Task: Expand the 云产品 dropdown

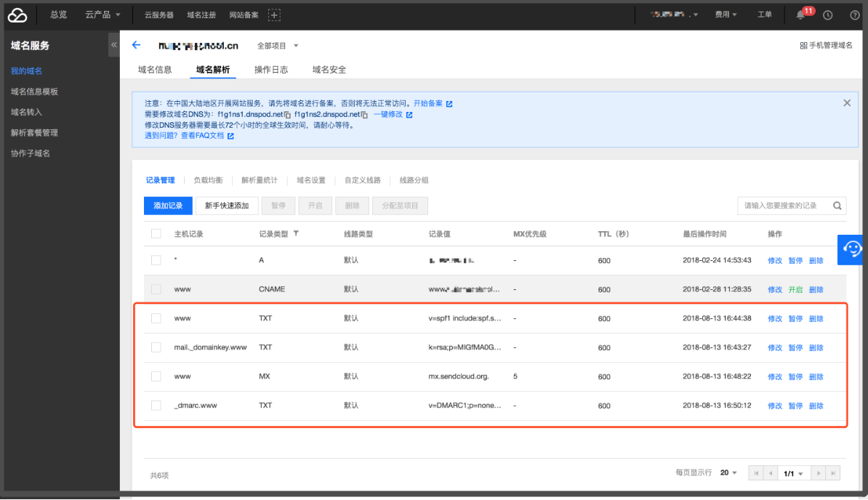Action: pyautogui.click(x=103, y=15)
